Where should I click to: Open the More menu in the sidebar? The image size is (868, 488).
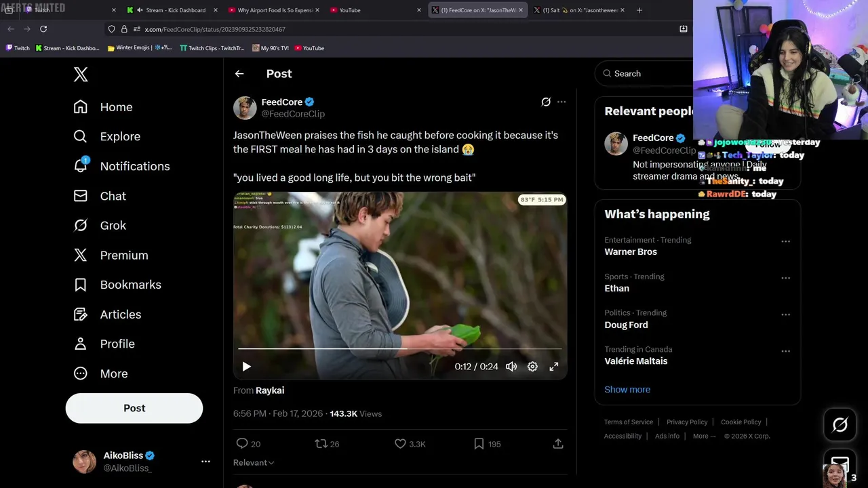(100, 373)
